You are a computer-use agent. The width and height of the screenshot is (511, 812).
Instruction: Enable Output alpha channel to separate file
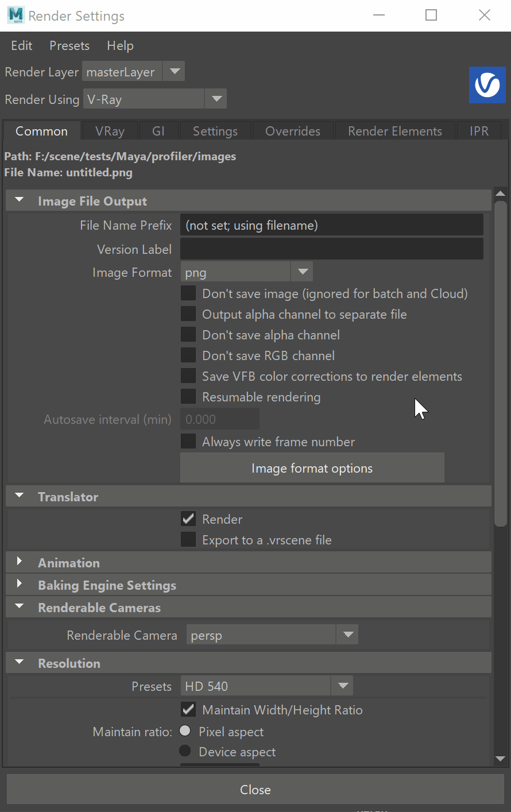(x=188, y=314)
